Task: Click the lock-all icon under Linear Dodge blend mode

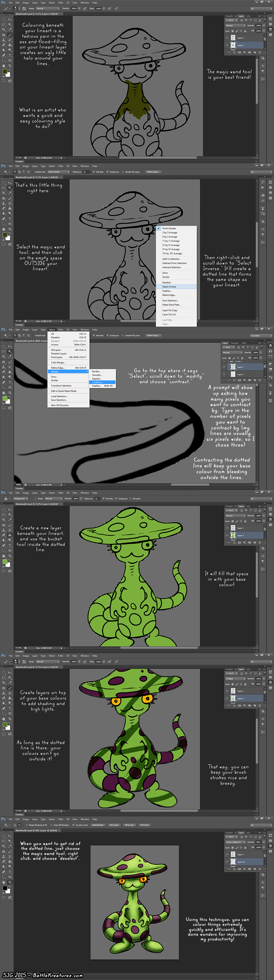Action: [x=245, y=847]
